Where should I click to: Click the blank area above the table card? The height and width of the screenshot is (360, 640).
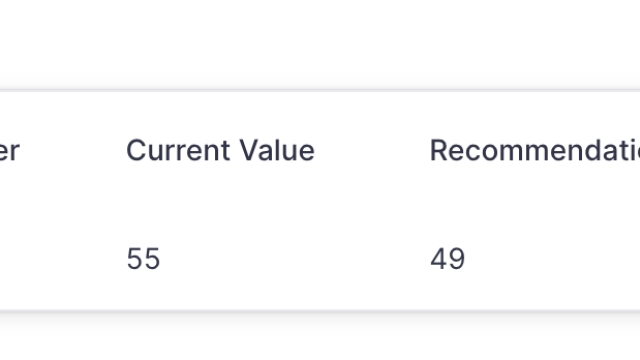tap(320, 43)
